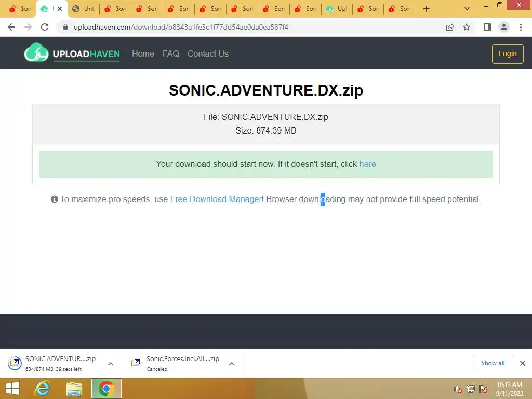Click Show all downloads
The height and width of the screenshot is (399, 532).
[x=493, y=363]
